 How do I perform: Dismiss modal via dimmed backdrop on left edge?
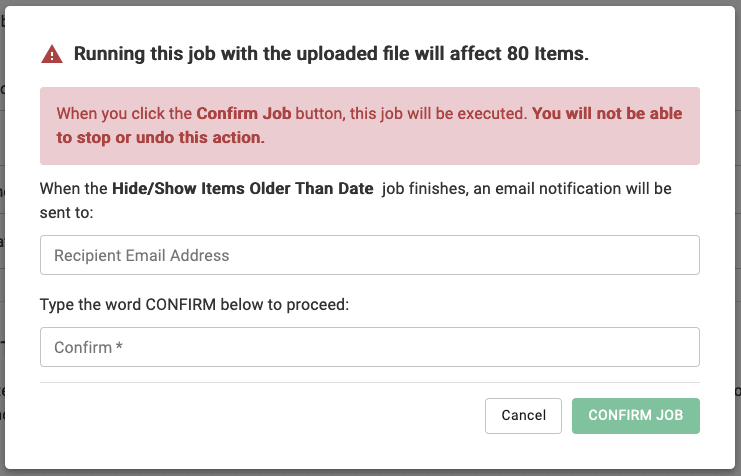point(2,236)
